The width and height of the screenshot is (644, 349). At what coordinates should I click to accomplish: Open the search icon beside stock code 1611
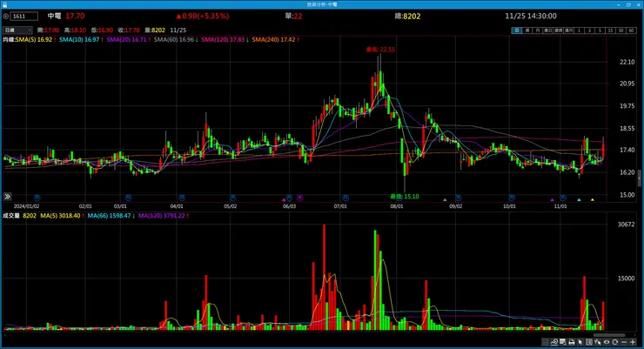coord(6,16)
